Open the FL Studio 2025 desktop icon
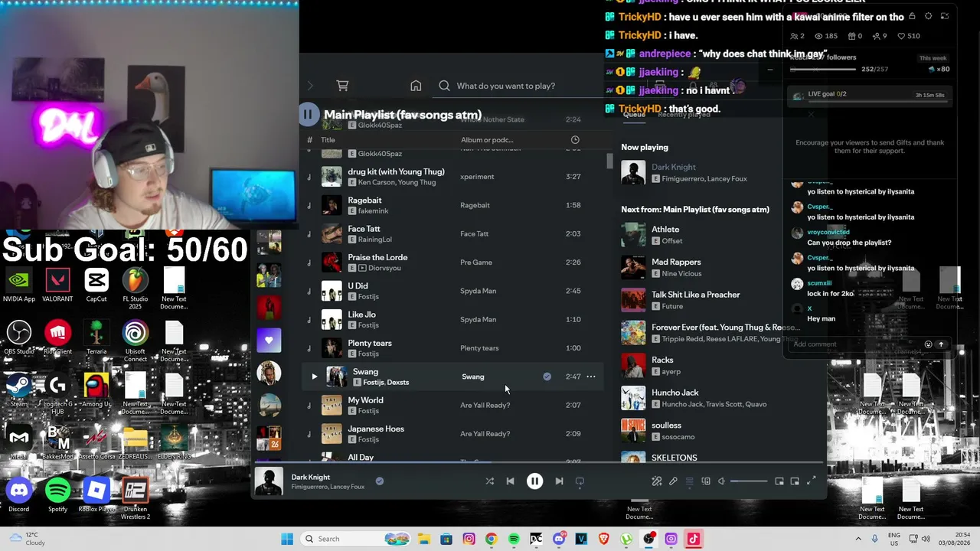This screenshot has width=980, height=551. tap(136, 289)
